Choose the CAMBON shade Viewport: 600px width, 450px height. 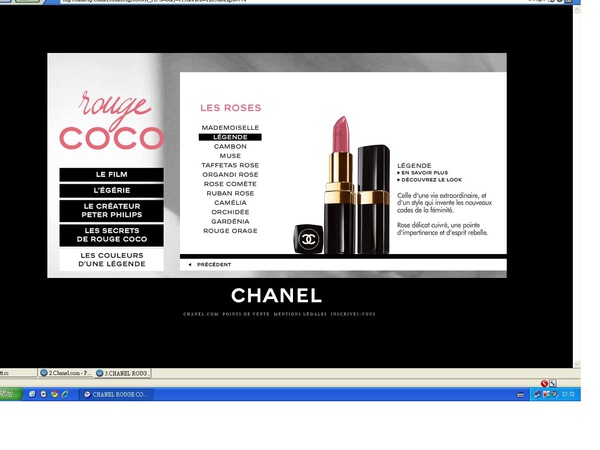point(230,147)
